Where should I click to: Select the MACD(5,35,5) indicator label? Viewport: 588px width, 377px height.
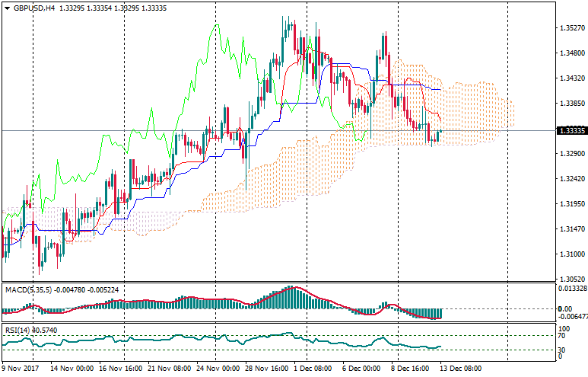(x=25, y=289)
